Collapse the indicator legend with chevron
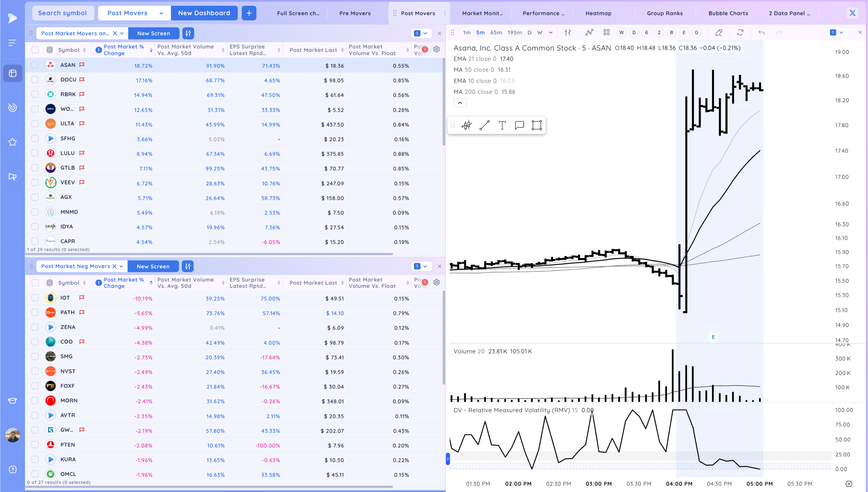This screenshot has height=492, width=868. (460, 103)
